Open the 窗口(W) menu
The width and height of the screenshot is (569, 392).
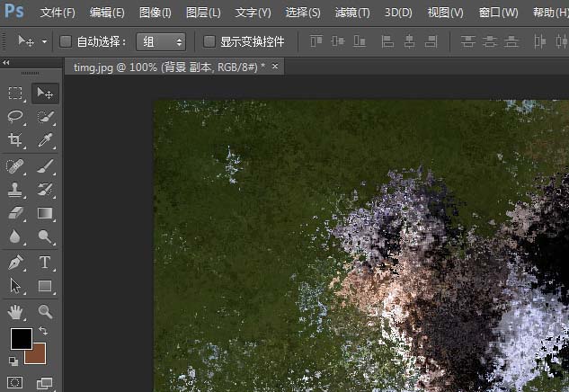tap(498, 13)
